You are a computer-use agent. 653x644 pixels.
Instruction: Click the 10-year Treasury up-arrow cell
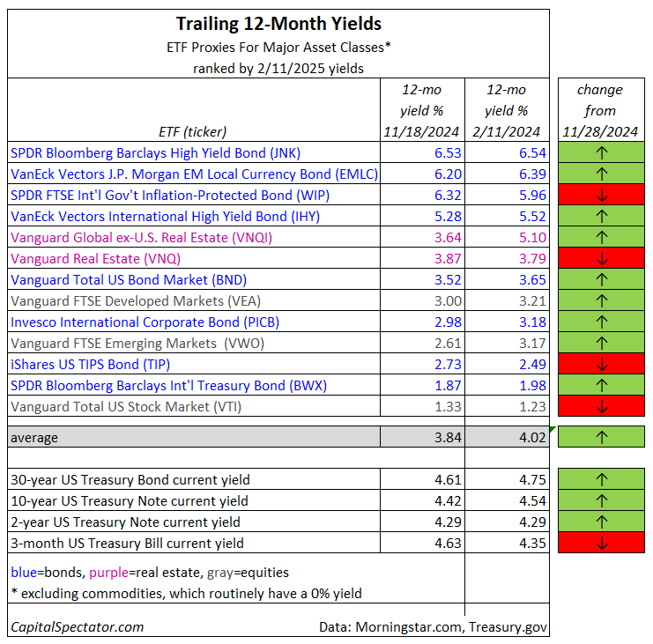[601, 500]
